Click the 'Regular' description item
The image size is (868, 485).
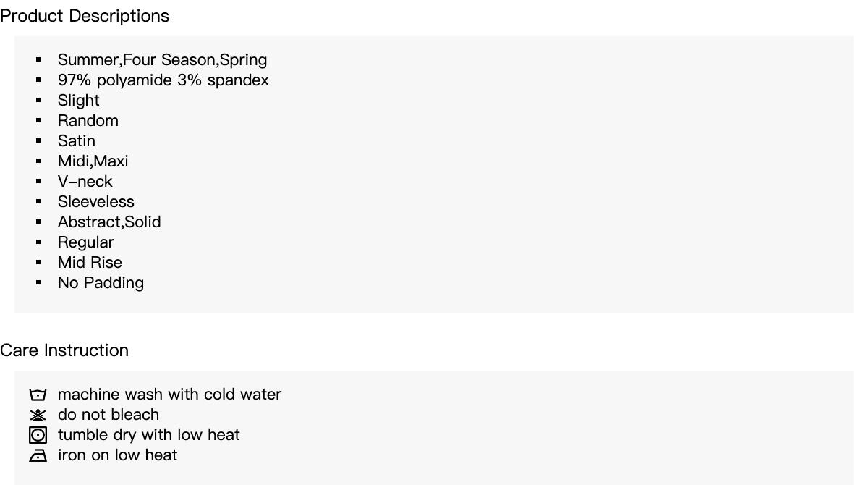[85, 242]
